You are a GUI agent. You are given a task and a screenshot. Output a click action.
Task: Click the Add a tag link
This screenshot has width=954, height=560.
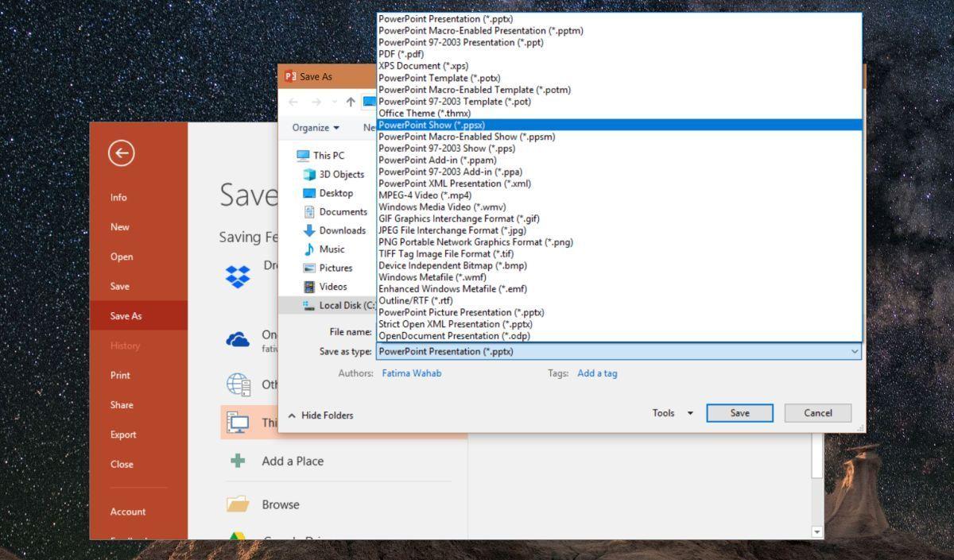[597, 373]
